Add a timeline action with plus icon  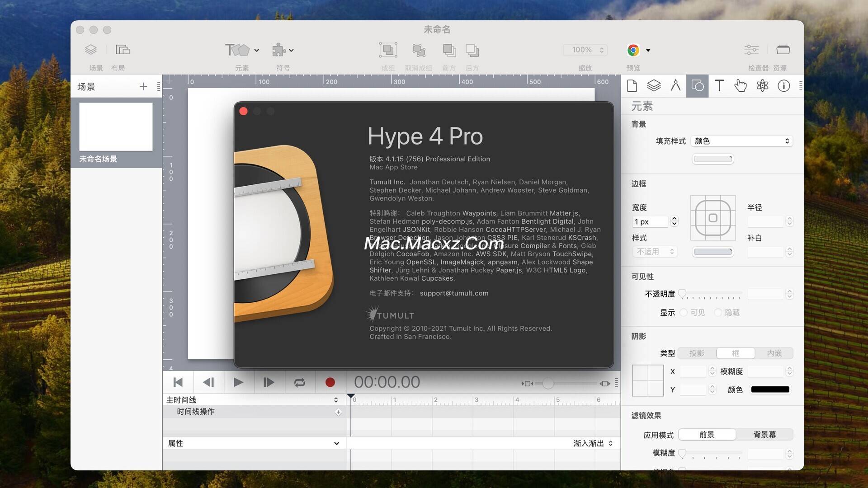point(338,412)
